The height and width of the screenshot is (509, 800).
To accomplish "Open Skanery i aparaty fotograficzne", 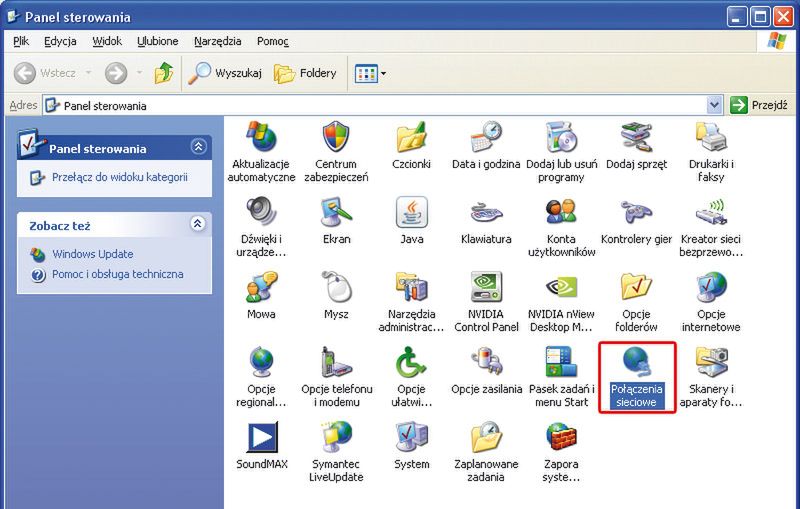I will point(711,377).
